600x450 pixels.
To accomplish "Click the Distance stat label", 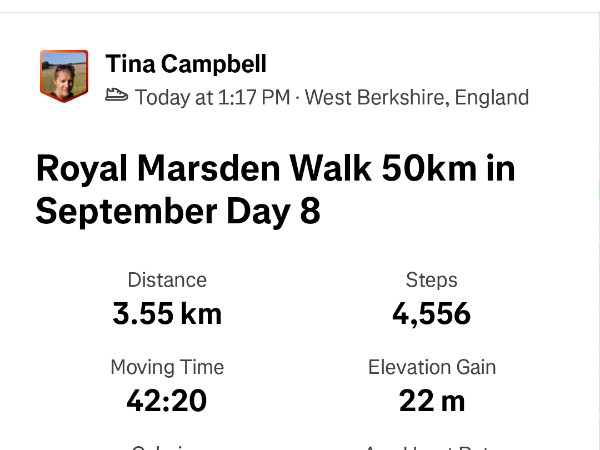I will [167, 280].
